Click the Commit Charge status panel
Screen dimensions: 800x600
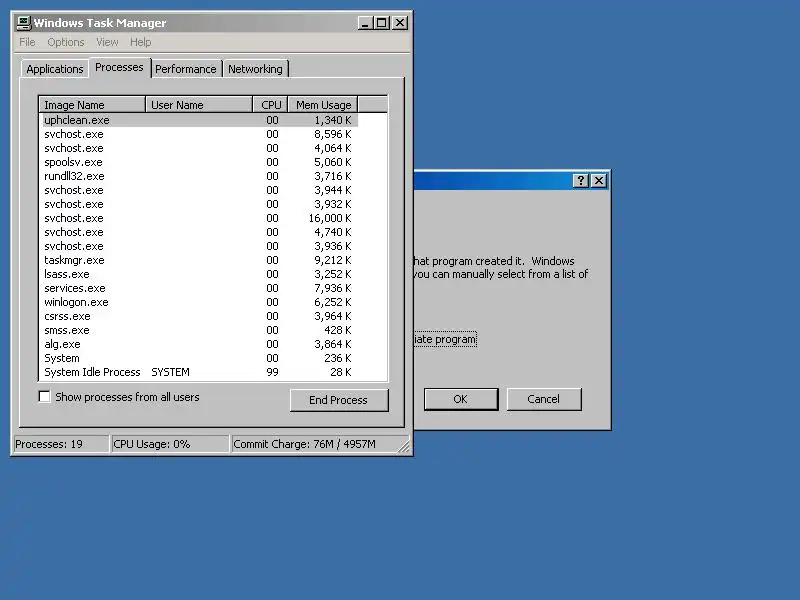[x=314, y=444]
